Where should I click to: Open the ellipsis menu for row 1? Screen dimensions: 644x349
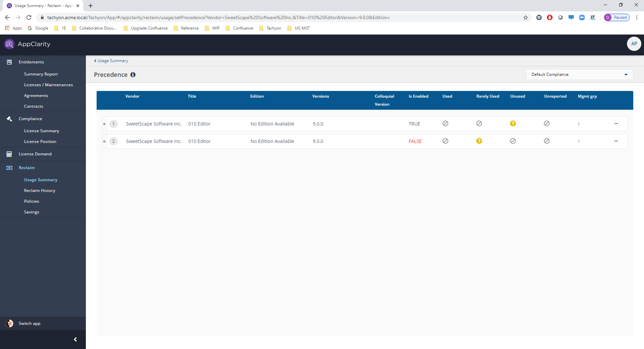pyautogui.click(x=616, y=124)
